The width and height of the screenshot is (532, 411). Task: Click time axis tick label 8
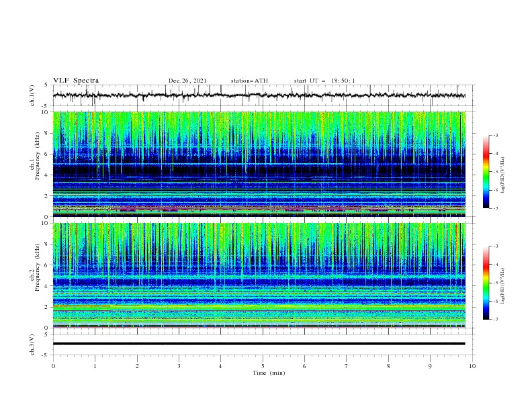(388, 366)
